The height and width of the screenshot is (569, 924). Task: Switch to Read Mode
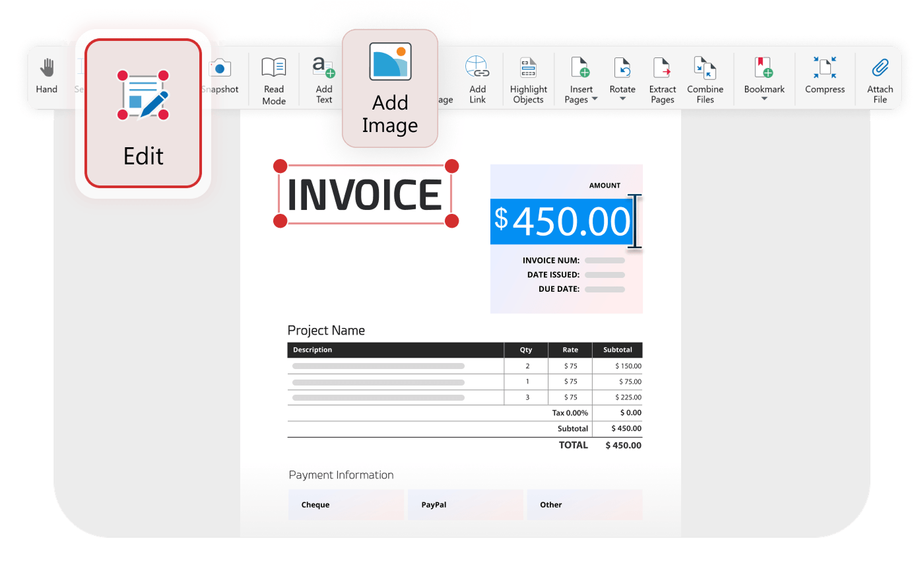point(274,78)
